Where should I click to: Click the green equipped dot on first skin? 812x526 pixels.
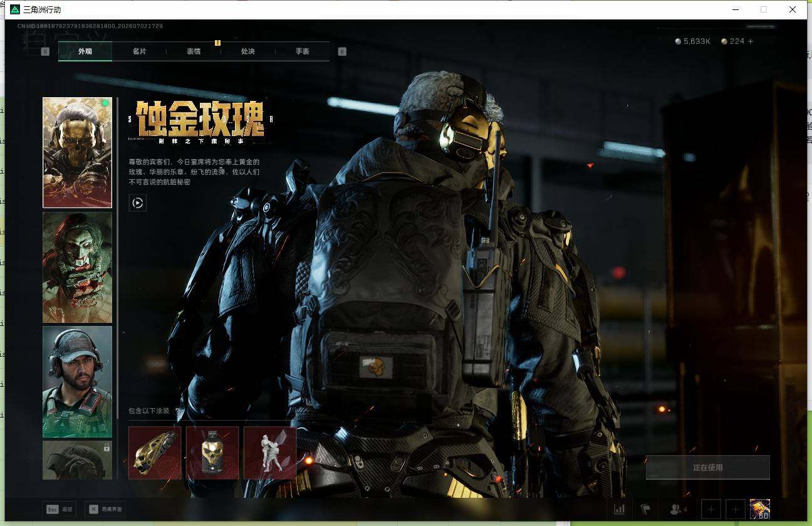pyautogui.click(x=105, y=103)
